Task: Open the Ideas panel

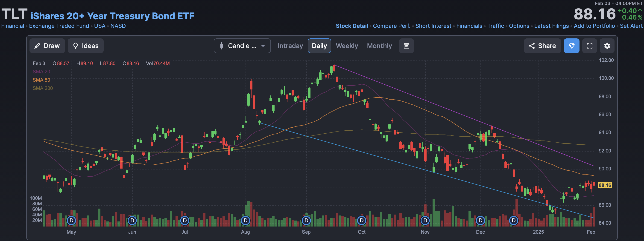Action: (85, 46)
